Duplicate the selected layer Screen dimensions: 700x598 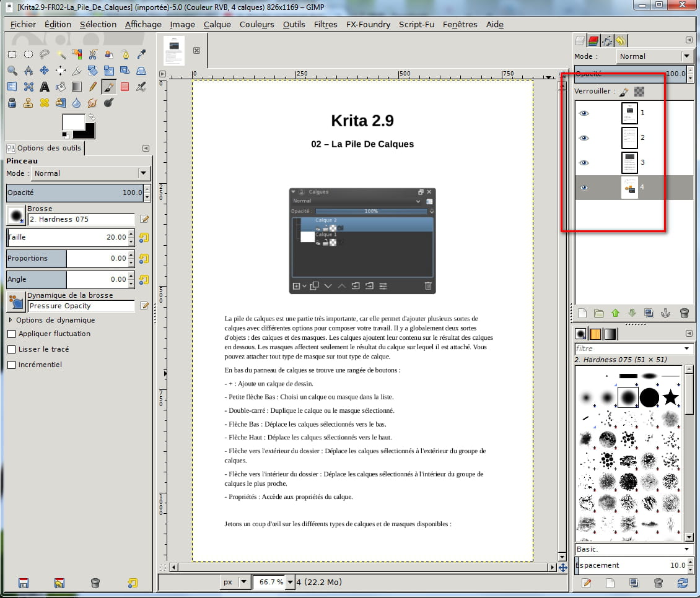pyautogui.click(x=649, y=313)
